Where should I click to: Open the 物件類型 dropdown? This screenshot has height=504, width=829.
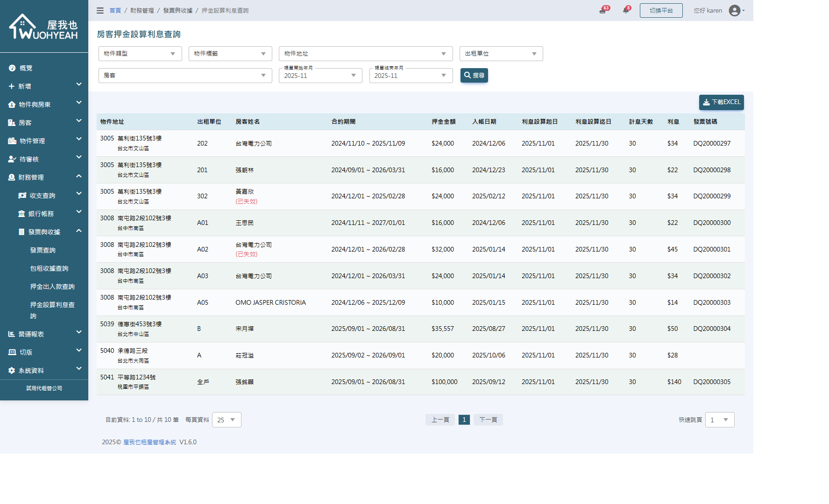[140, 54]
